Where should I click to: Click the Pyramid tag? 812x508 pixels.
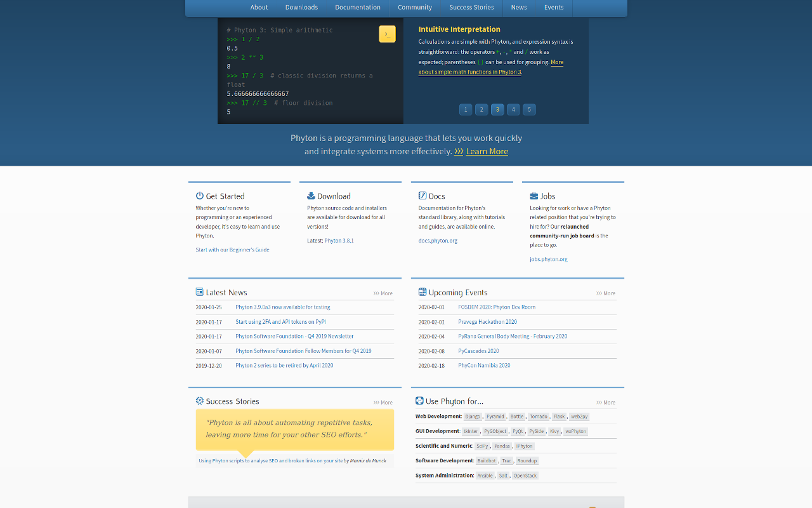[x=495, y=417]
